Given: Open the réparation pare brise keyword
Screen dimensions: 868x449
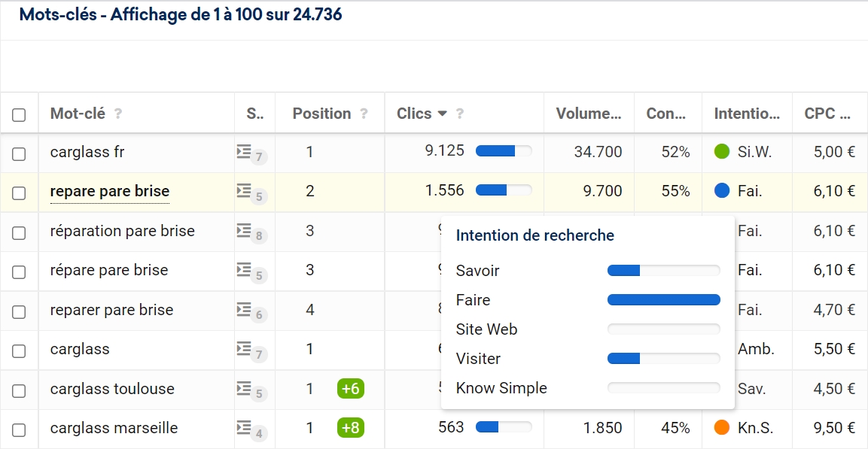Looking at the screenshot, I should point(123,231).
